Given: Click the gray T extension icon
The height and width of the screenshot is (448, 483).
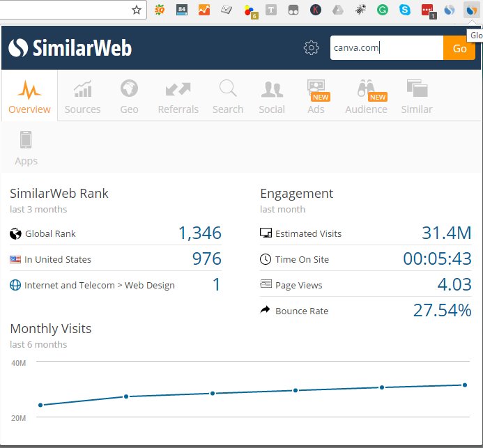Looking at the screenshot, I should coord(271,10).
